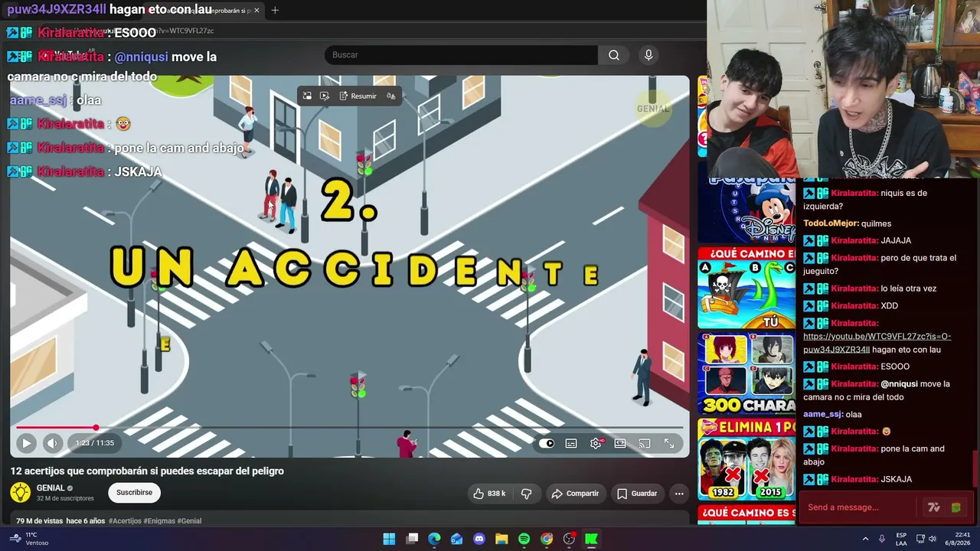Open picture-in-picture from video overlay toolbar
This screenshot has height=551, width=980.
coord(307,96)
